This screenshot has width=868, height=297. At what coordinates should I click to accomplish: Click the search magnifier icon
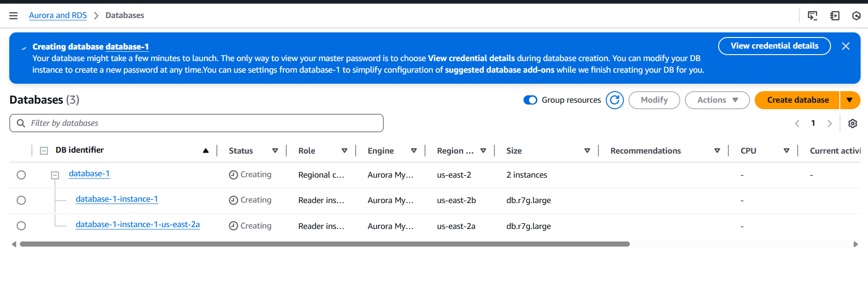click(x=21, y=123)
